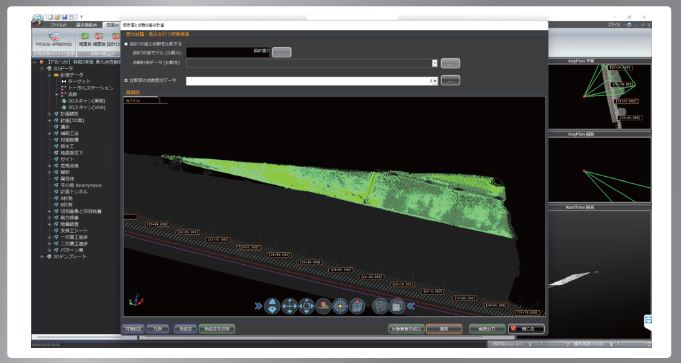Open the point cloud data dropdown in the dialog
The height and width of the screenshot is (363, 681).
pos(434,63)
